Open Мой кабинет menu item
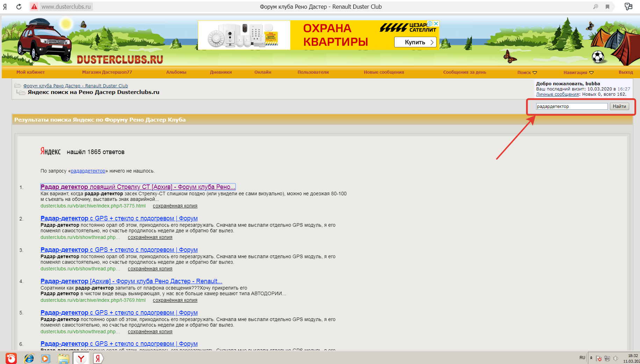640x364 pixels. pos(31,72)
